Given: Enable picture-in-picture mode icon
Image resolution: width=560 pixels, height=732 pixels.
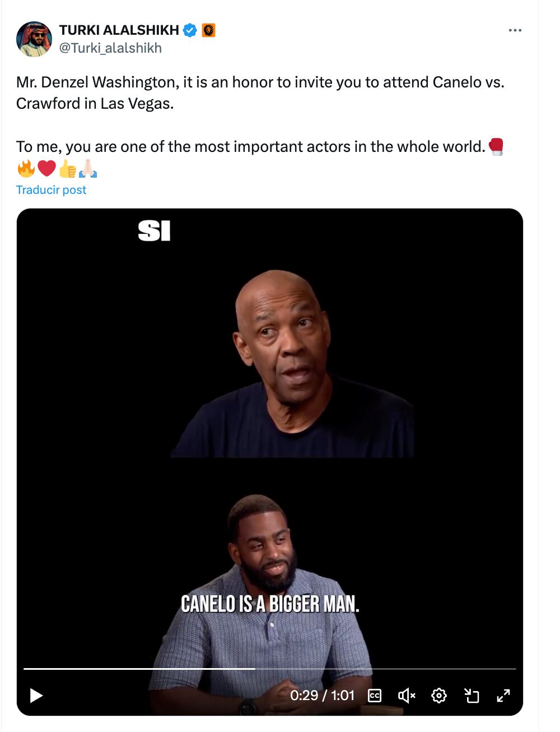Looking at the screenshot, I should [x=472, y=696].
